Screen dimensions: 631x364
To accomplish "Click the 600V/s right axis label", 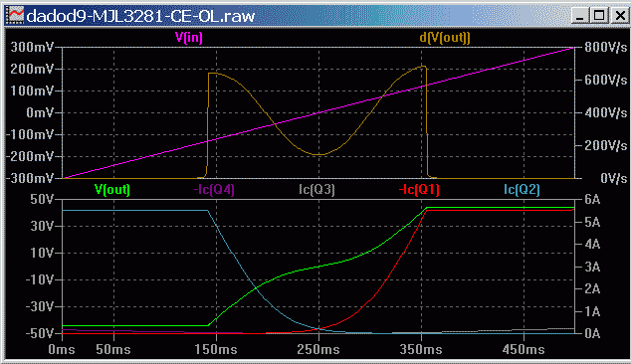I will 606,80.
